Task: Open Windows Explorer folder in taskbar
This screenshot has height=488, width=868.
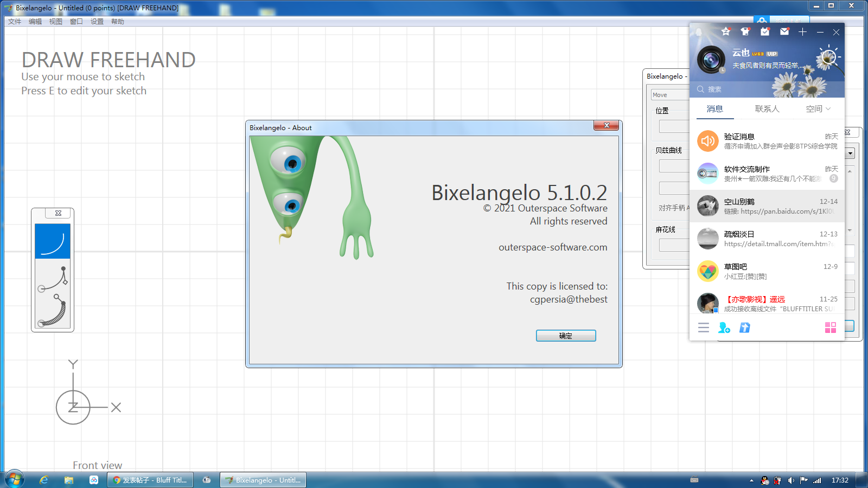Action: pyautogui.click(x=69, y=480)
